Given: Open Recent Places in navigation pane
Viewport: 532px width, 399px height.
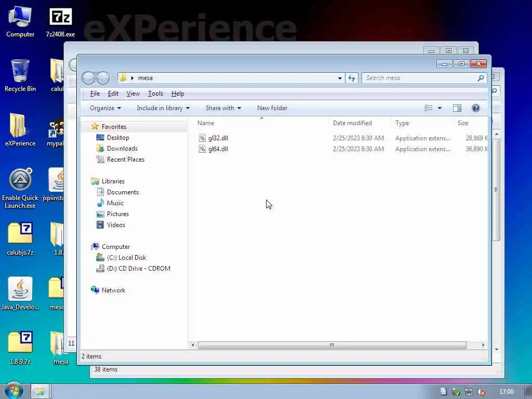Looking at the screenshot, I should 125,159.
